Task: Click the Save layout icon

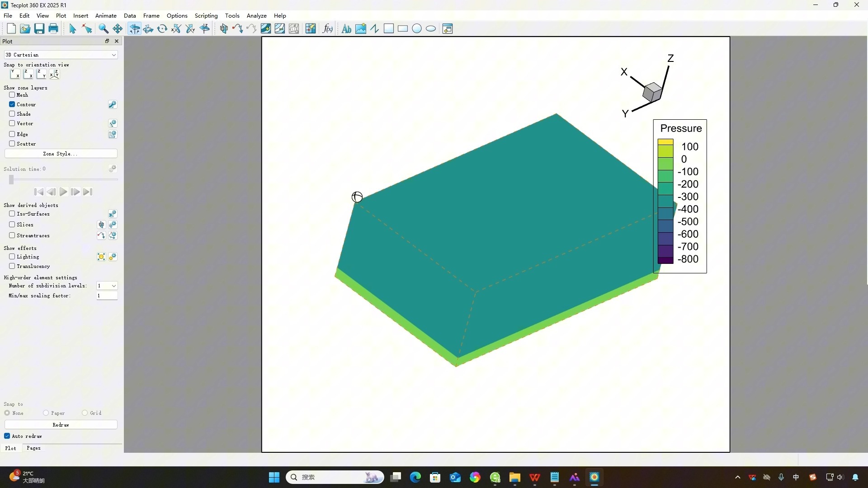Action: [x=39, y=29]
